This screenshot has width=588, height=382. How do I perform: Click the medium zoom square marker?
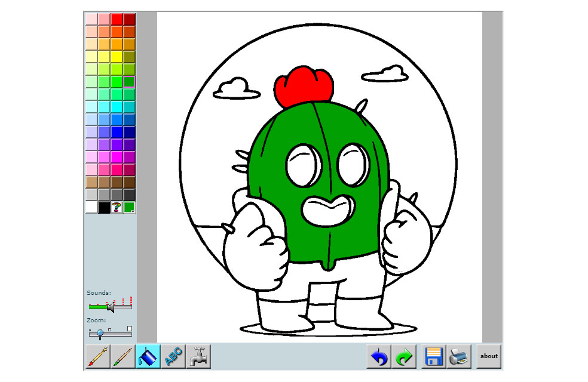(x=109, y=330)
